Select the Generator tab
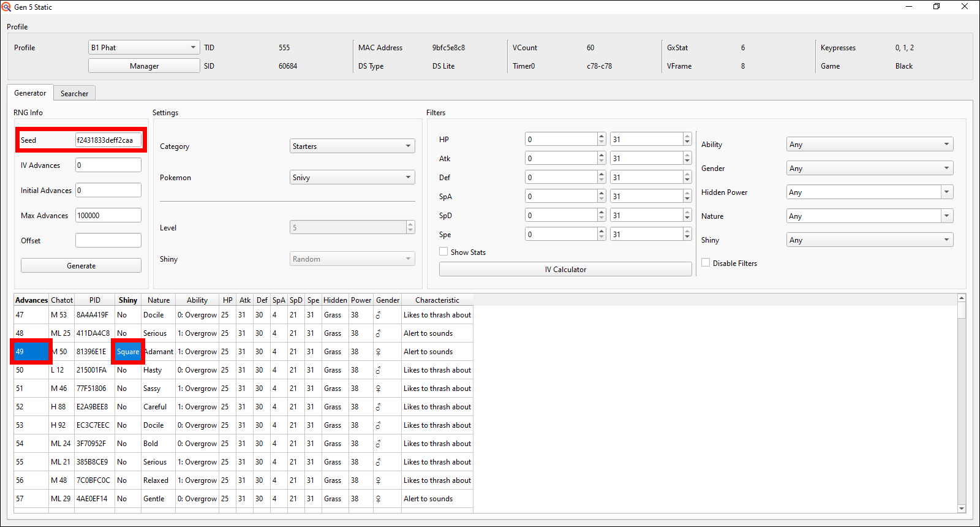 30,93
